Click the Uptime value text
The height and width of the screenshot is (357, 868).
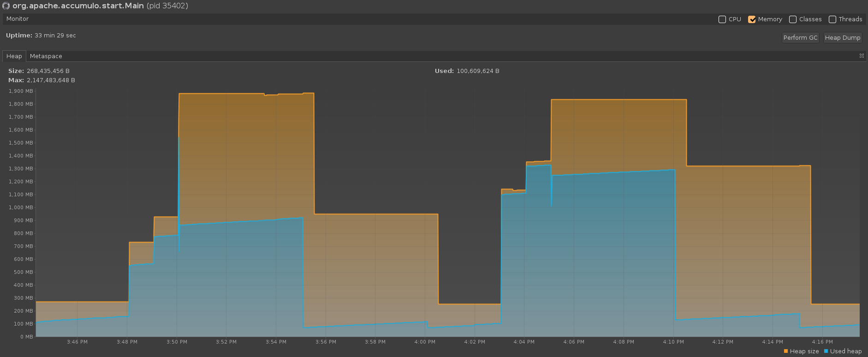pyautogui.click(x=55, y=36)
